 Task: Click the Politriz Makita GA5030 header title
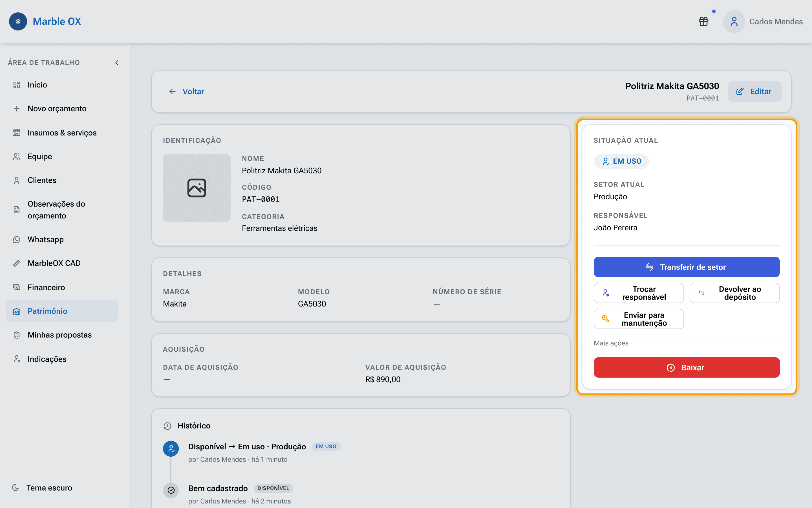click(x=672, y=86)
